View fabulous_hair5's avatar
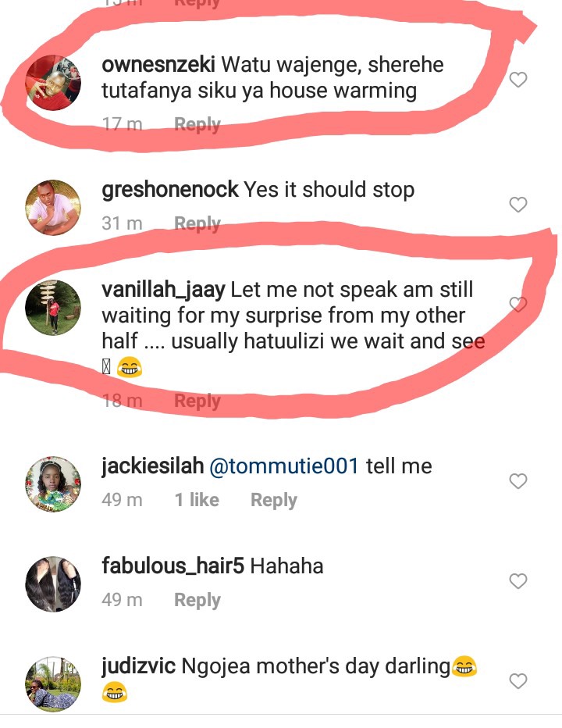Image resolution: width=562 pixels, height=728 pixels. pyautogui.click(x=53, y=584)
